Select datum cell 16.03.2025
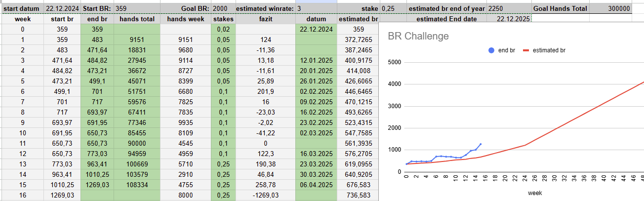This screenshot has width=644, height=201. 316,154
